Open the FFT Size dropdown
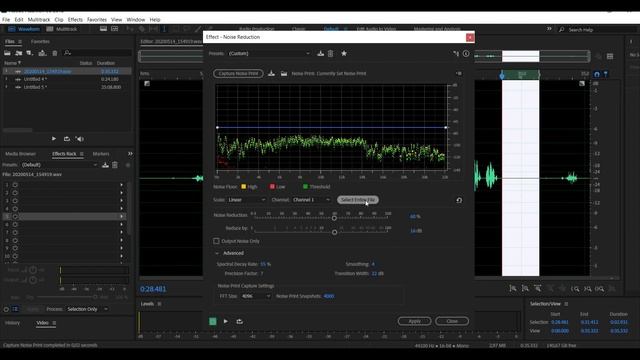 pyautogui.click(x=256, y=296)
